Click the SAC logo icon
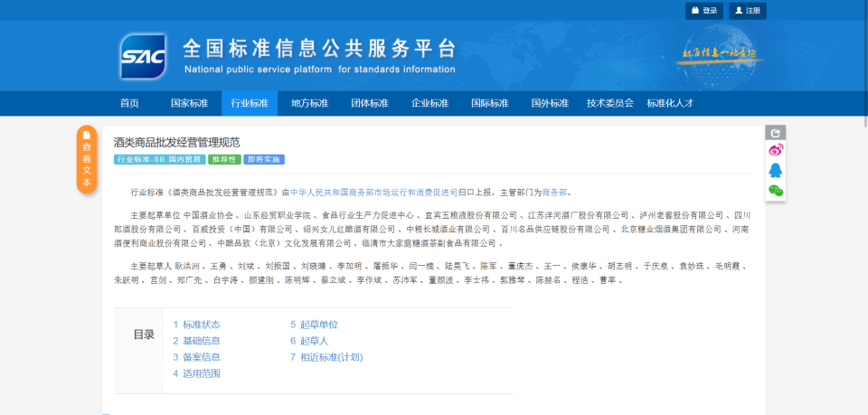 (x=144, y=55)
